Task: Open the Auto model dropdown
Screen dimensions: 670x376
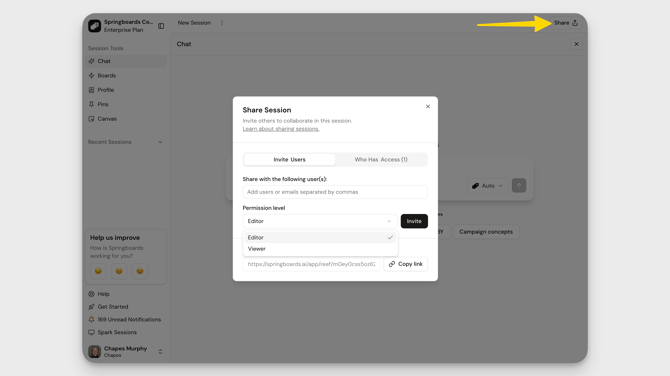Action: [x=488, y=186]
